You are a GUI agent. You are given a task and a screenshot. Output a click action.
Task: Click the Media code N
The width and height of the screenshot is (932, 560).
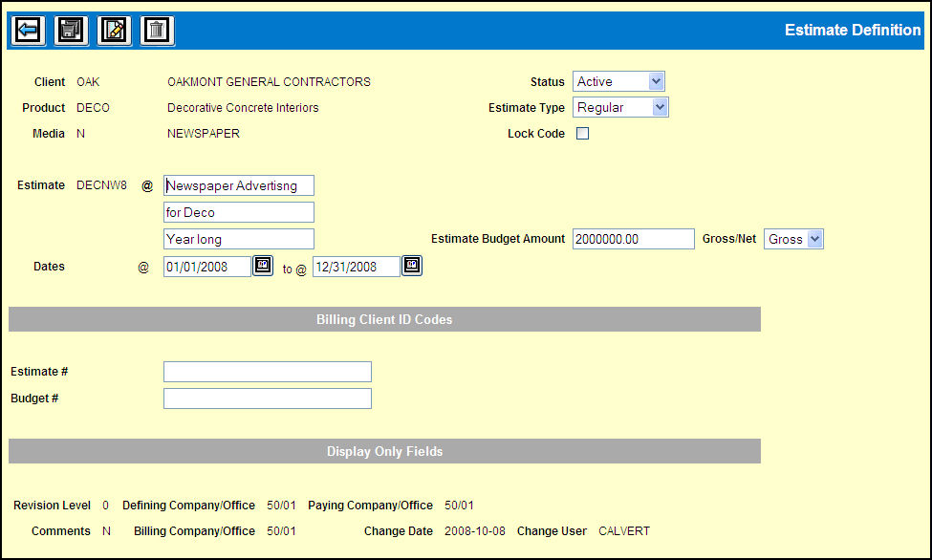pyautogui.click(x=81, y=134)
